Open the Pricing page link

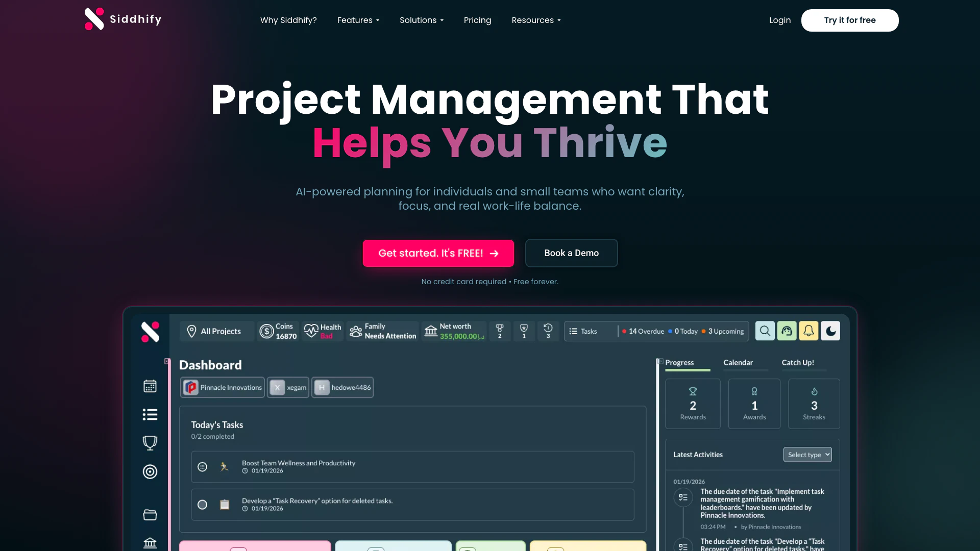click(x=477, y=20)
